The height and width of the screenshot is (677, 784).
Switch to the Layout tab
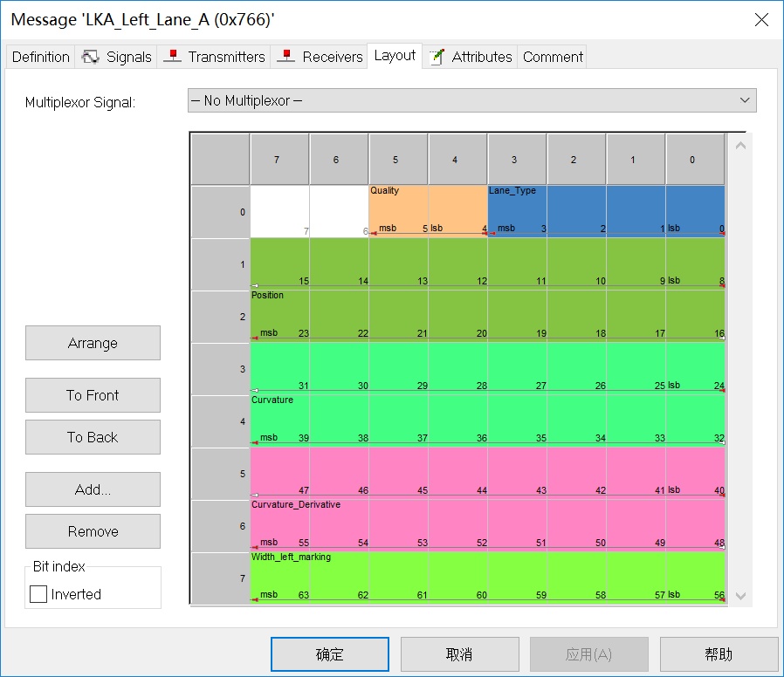point(395,56)
